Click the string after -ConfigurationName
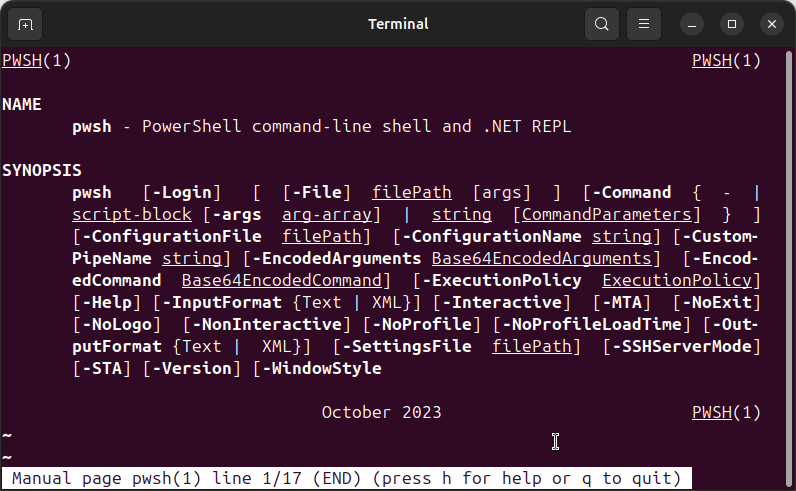This screenshot has height=491, width=796. (621, 237)
